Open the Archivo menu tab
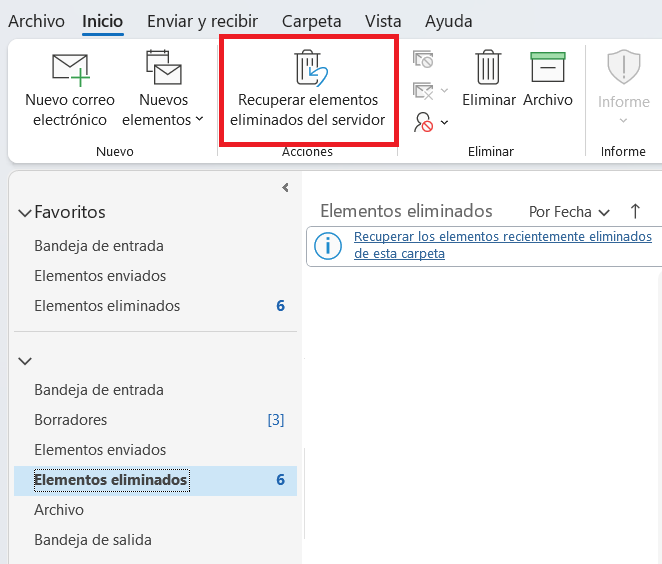The height and width of the screenshot is (564, 662). (x=36, y=21)
